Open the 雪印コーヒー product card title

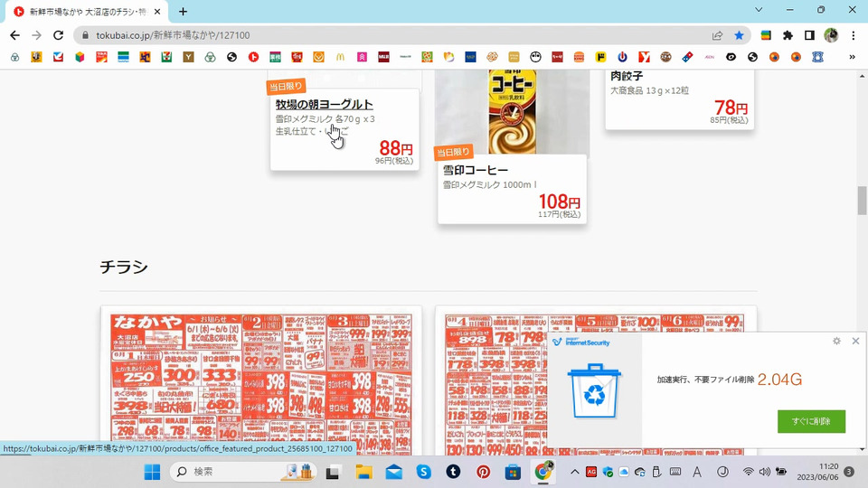click(x=475, y=170)
